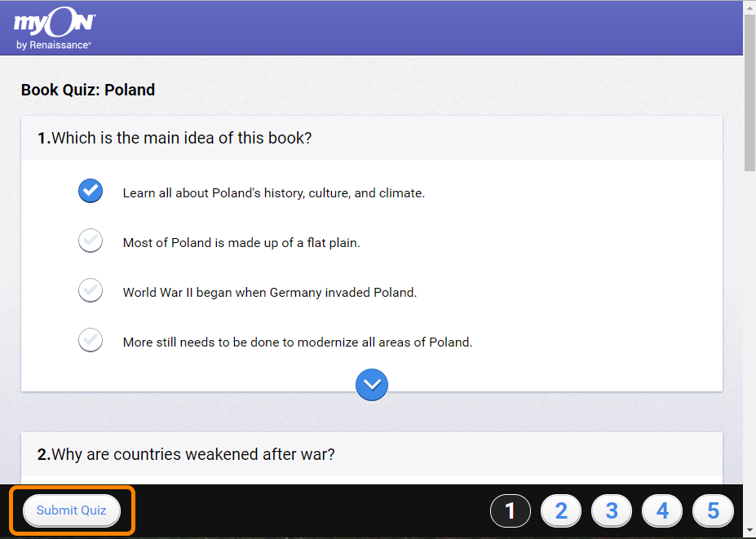
Task: Select the circle beside the flat plain answer
Action: pyautogui.click(x=91, y=241)
